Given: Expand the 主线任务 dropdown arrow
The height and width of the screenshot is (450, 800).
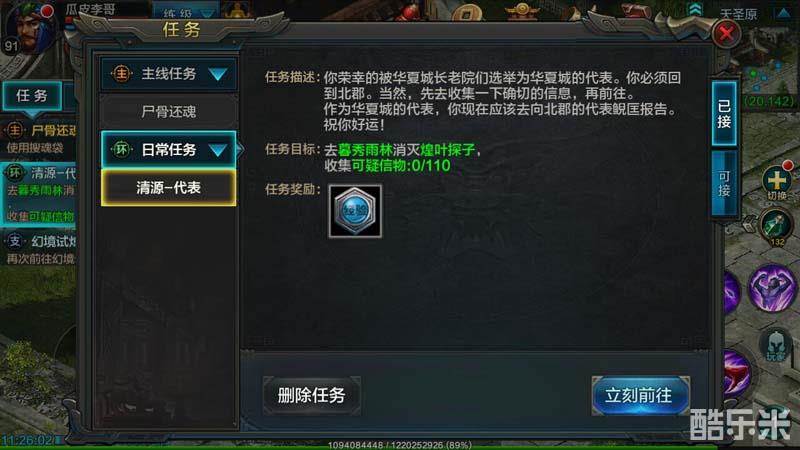Looking at the screenshot, I should tap(218, 74).
